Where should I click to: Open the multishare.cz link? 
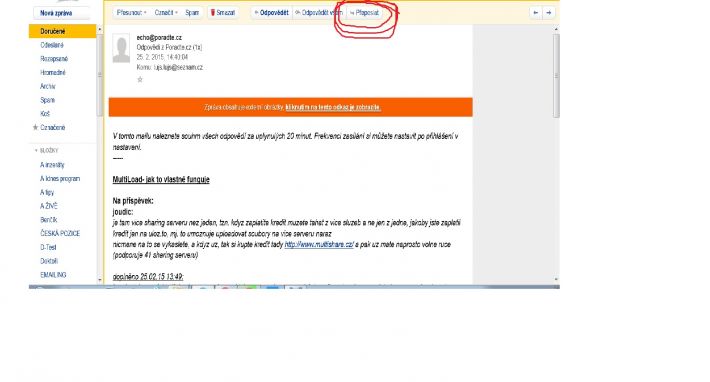click(319, 244)
